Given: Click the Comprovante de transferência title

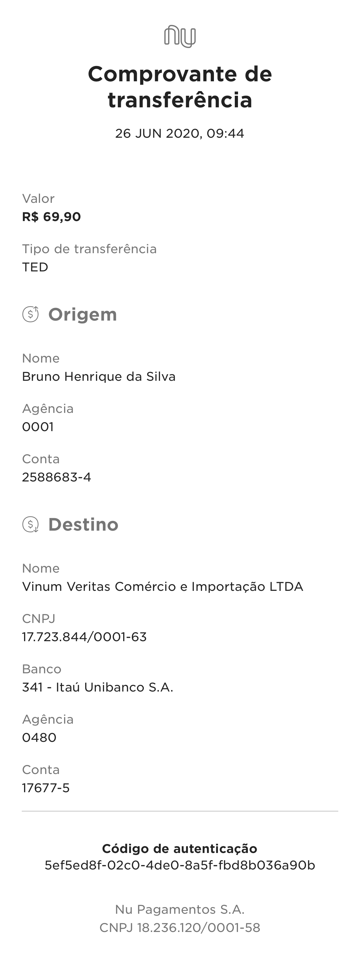Looking at the screenshot, I should (180, 87).
